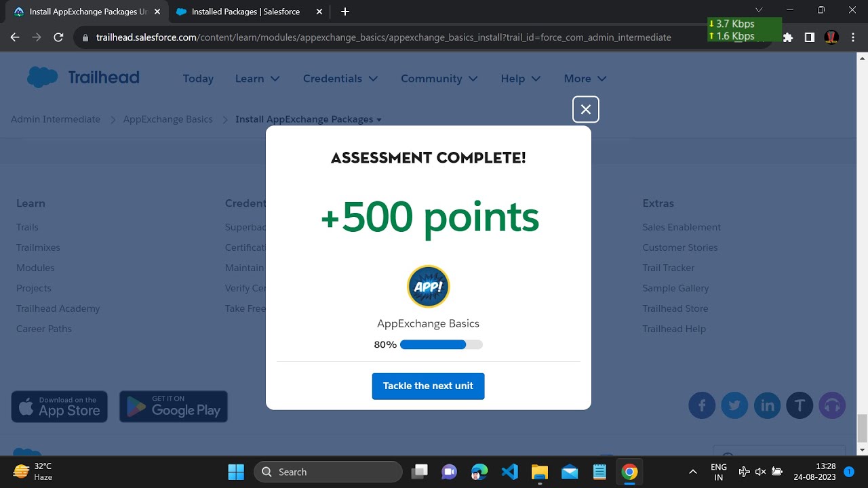The width and height of the screenshot is (868, 488).
Task: Open the headphones podcast social icon
Action: click(832, 406)
